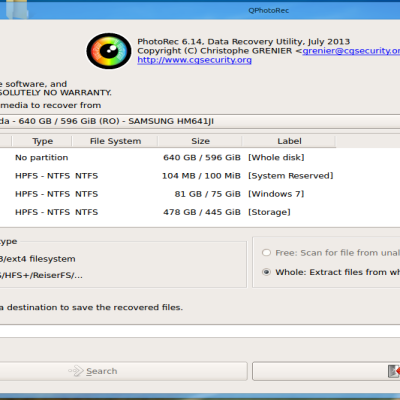Image resolution: width=400 pixels, height=400 pixels.
Task: Sort by the Size column header
Action: pyautogui.click(x=200, y=141)
